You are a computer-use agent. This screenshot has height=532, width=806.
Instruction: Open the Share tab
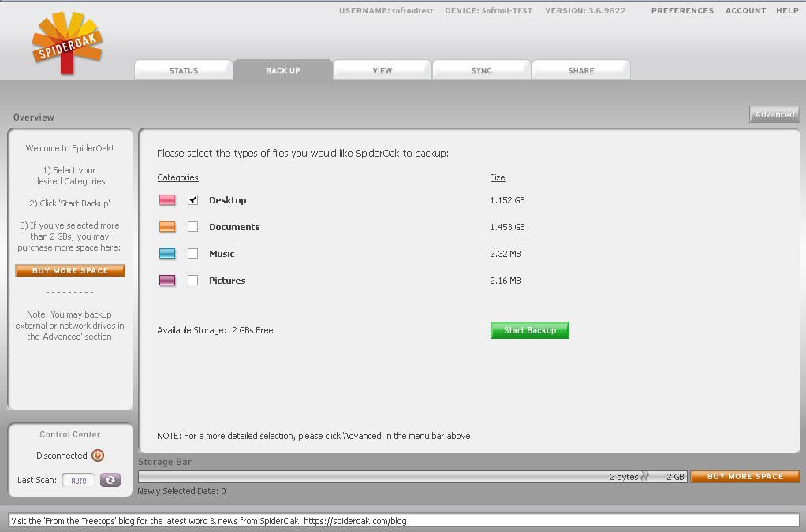581,71
